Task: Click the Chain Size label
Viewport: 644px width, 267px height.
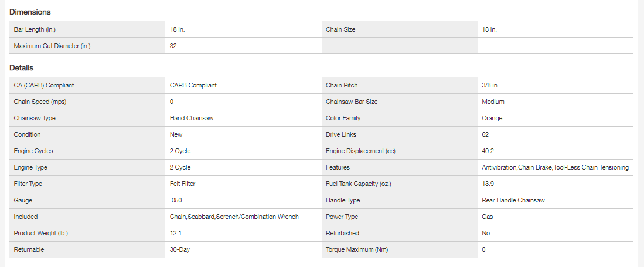Action: coord(340,29)
